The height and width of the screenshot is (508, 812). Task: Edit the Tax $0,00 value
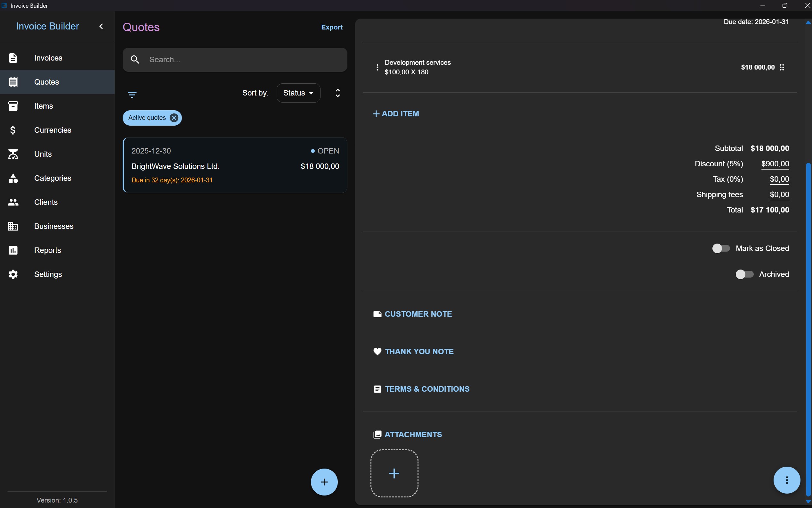click(779, 179)
